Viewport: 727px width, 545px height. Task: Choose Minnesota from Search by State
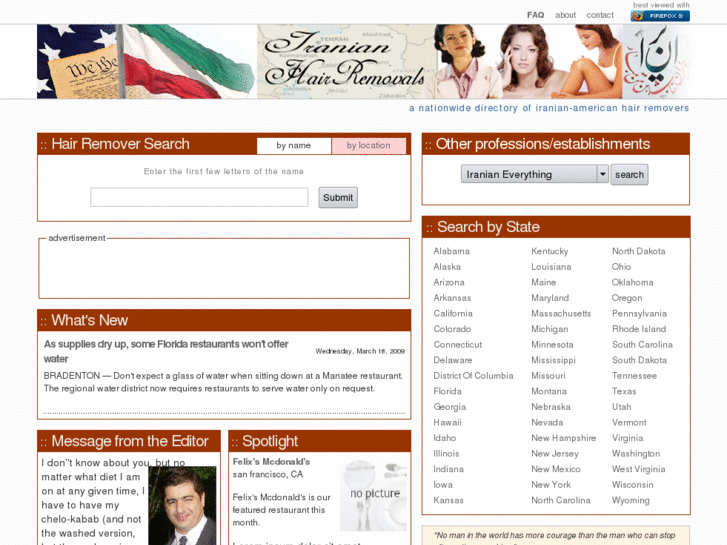click(552, 345)
